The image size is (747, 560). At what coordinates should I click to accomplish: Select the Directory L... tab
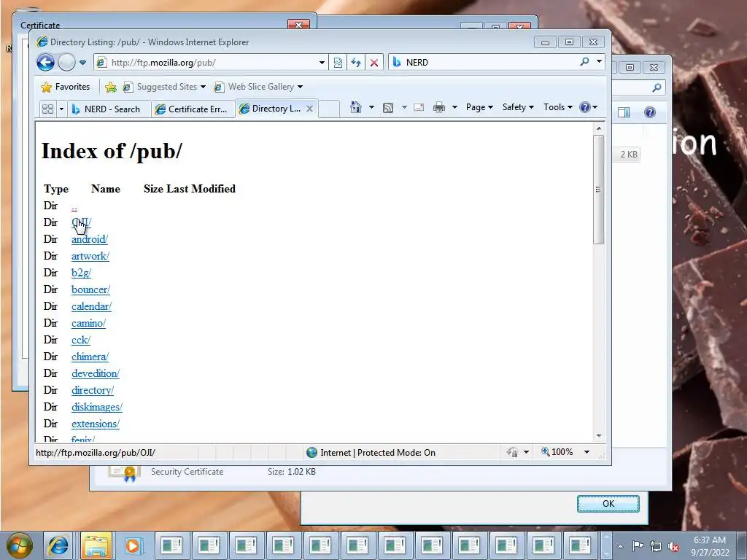(x=271, y=109)
